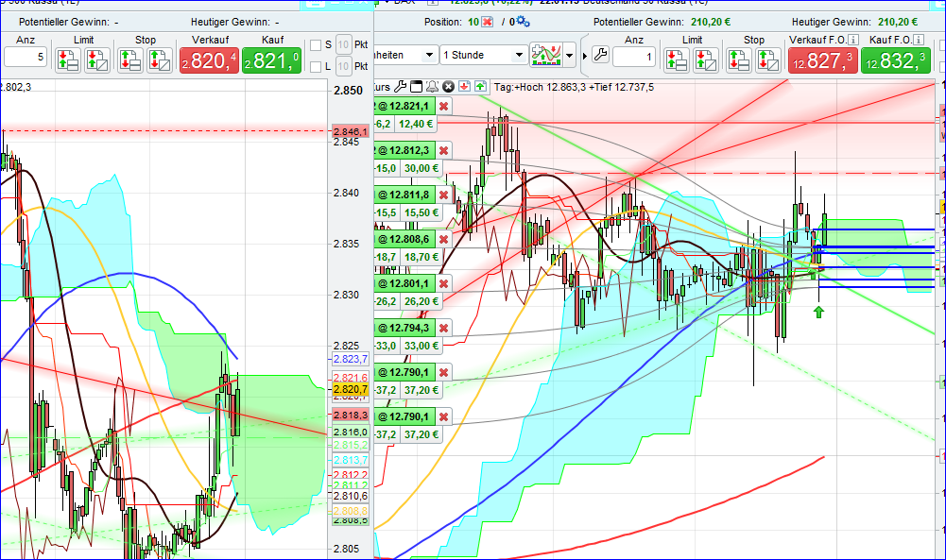
Task: Click the alarm bell icon on the Kurs toolbar
Action: click(432, 87)
